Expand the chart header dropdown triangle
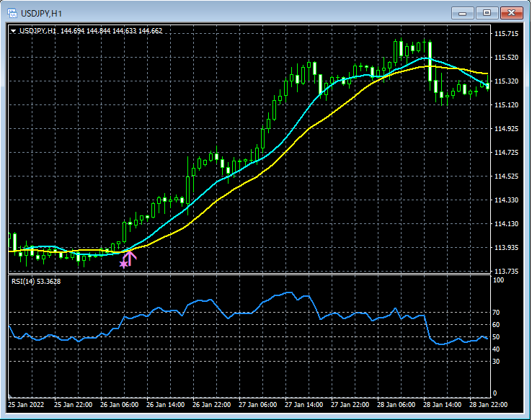Viewport: 532px width, 420px height. [x=13, y=31]
